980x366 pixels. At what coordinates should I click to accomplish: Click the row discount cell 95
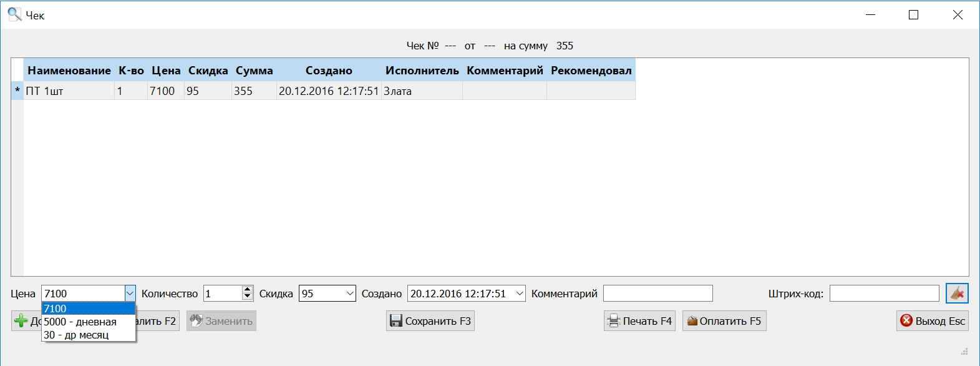click(x=208, y=91)
